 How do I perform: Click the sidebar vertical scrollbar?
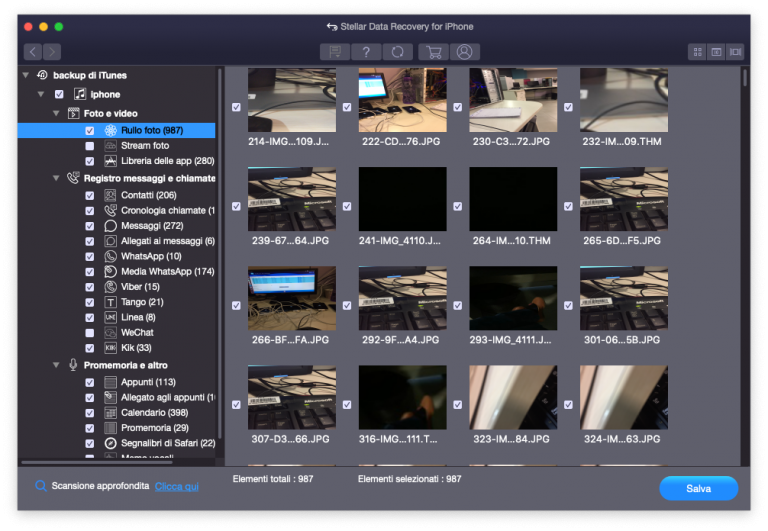pos(219,253)
